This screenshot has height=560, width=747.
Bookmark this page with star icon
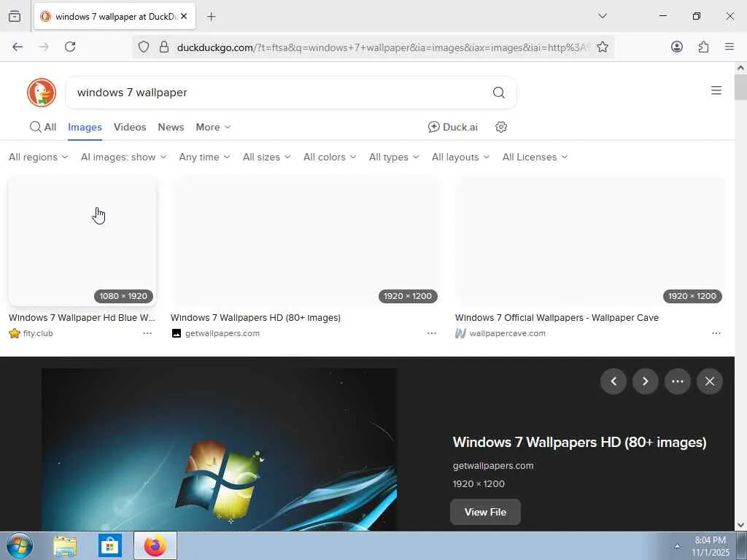(x=602, y=47)
